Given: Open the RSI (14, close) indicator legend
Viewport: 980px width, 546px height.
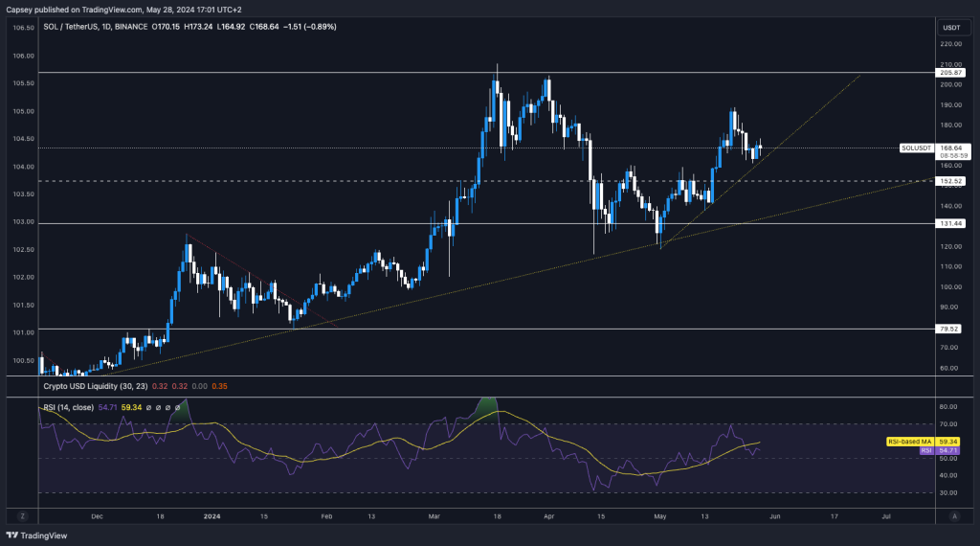Looking at the screenshot, I should 69,408.
